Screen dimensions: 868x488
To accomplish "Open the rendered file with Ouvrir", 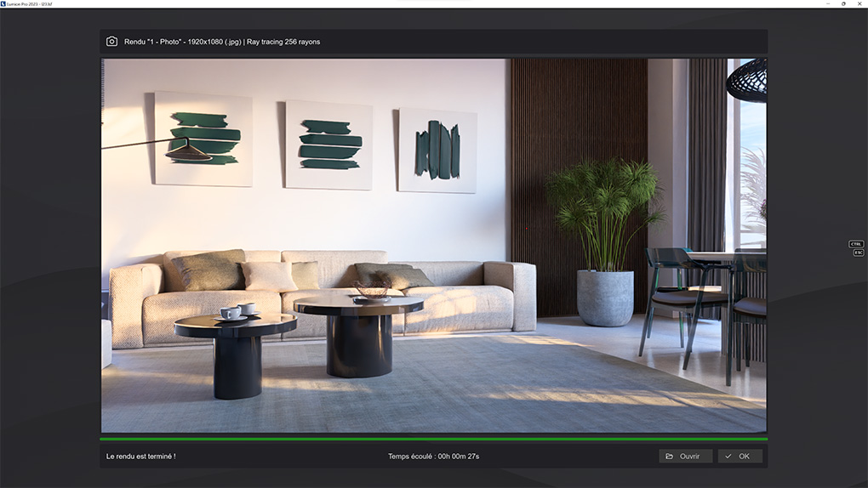I will click(685, 456).
